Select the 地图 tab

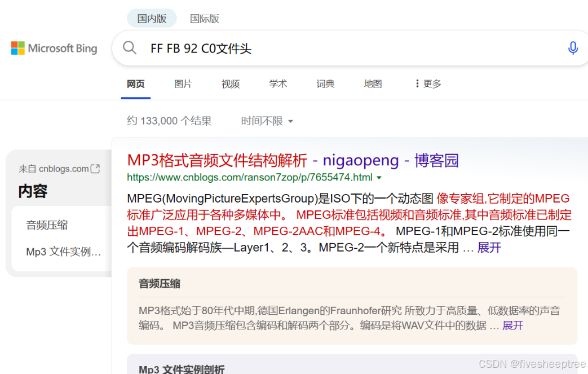click(373, 84)
